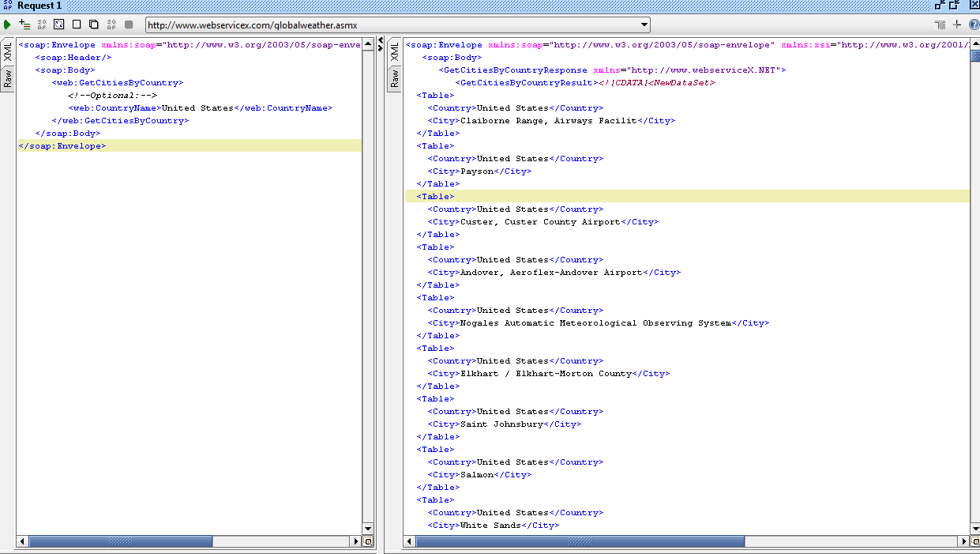This screenshot has height=554, width=980.
Task: Click the response horizontal scrollbar thumb
Action: (580, 542)
